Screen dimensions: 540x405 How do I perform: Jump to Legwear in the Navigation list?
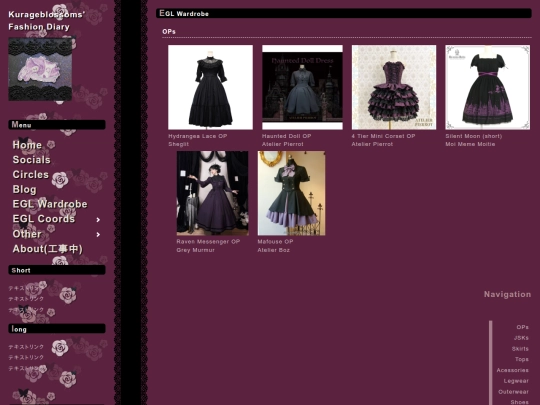[516, 381]
